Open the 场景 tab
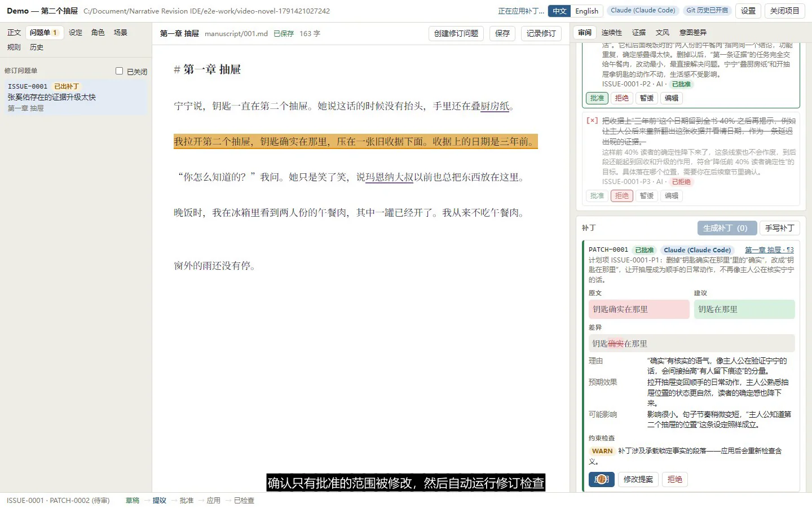Viewport: 812px width, 508px height. click(x=121, y=33)
